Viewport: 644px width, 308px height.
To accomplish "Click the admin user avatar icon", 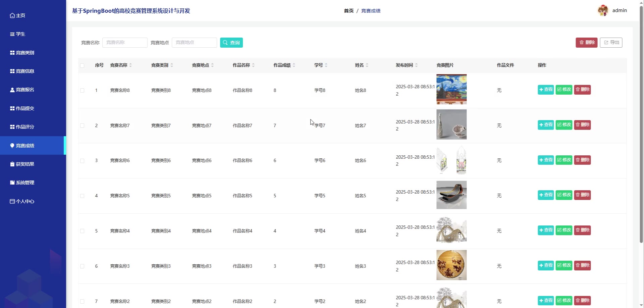I will [x=603, y=10].
